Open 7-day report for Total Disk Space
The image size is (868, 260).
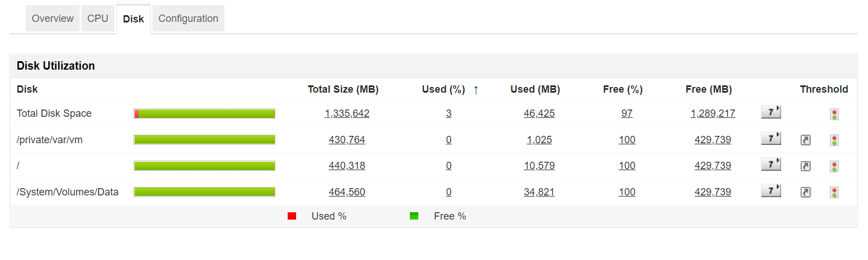pyautogui.click(x=770, y=112)
